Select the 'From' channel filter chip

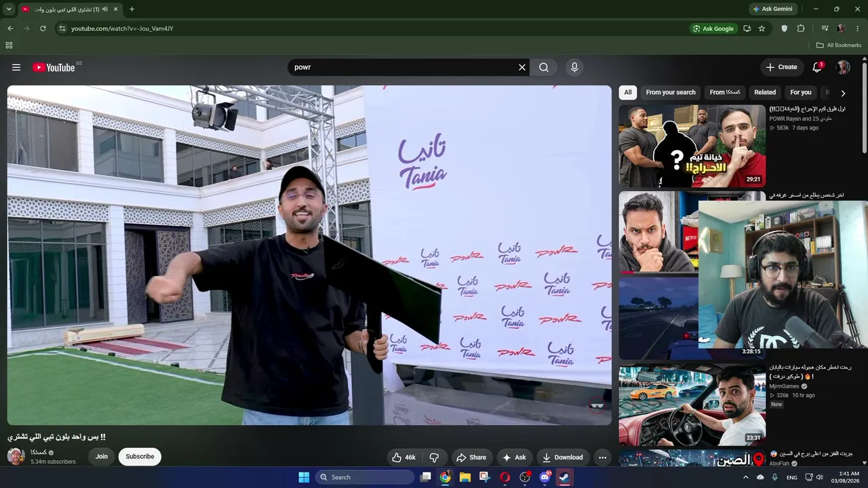click(x=725, y=92)
